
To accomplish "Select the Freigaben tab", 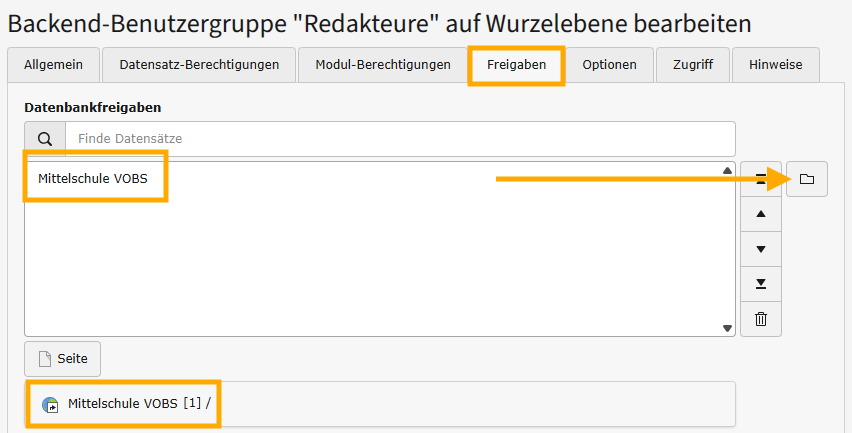I will click(x=517, y=65).
